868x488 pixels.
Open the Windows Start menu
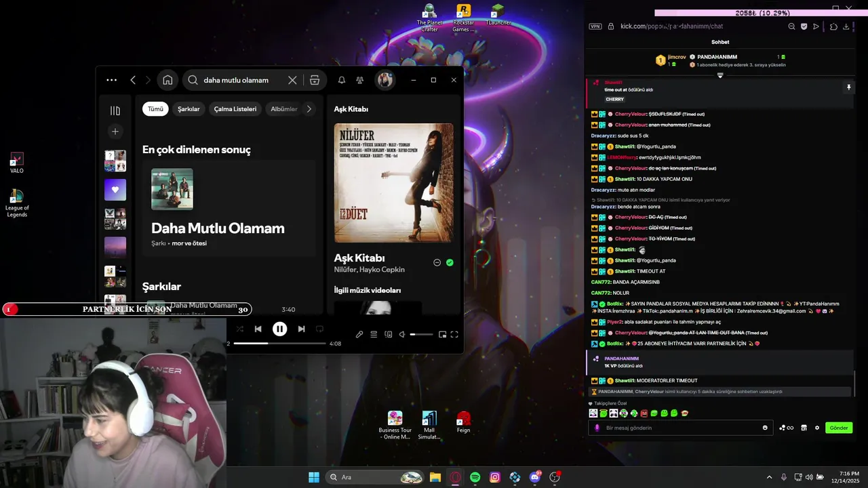[314, 477]
